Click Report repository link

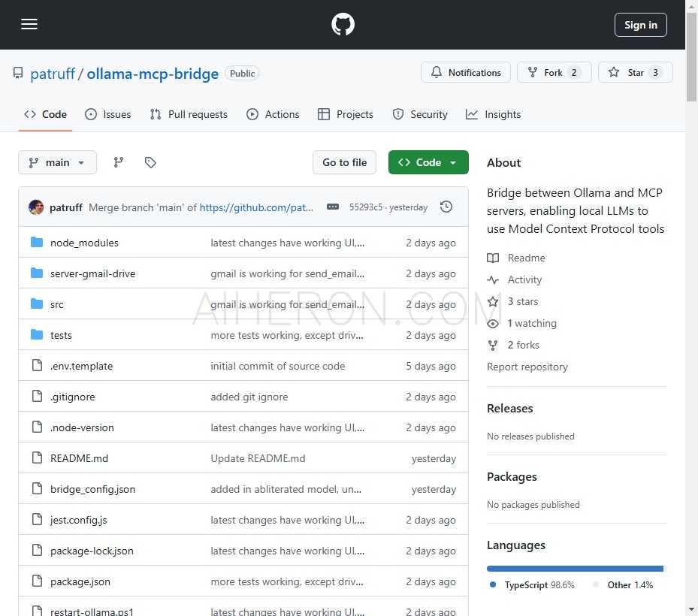point(527,367)
